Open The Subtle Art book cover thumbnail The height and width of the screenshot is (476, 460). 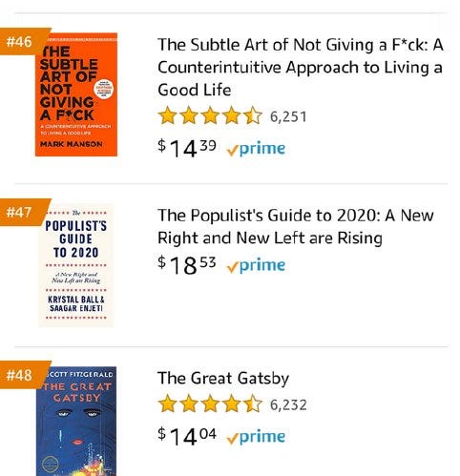click(x=76, y=94)
